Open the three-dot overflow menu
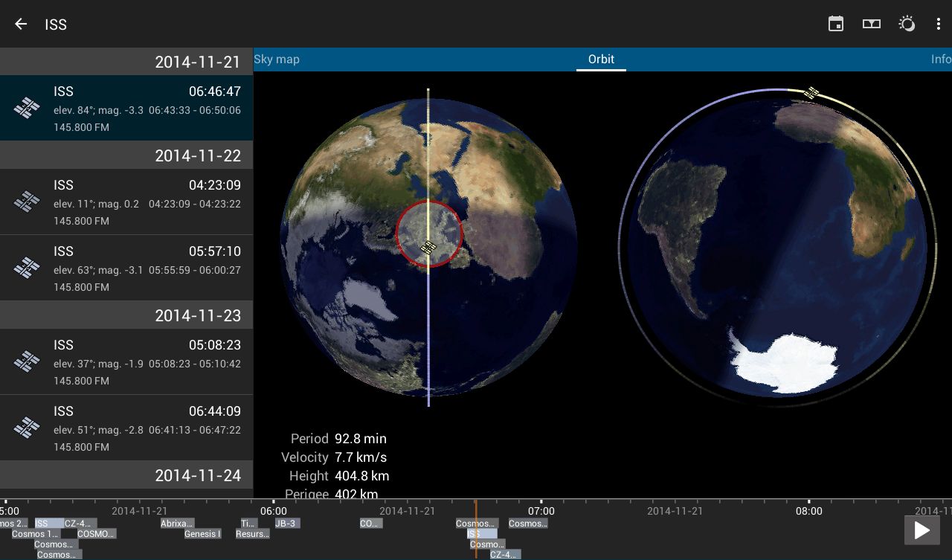Image resolution: width=952 pixels, height=560 pixels. [x=939, y=24]
